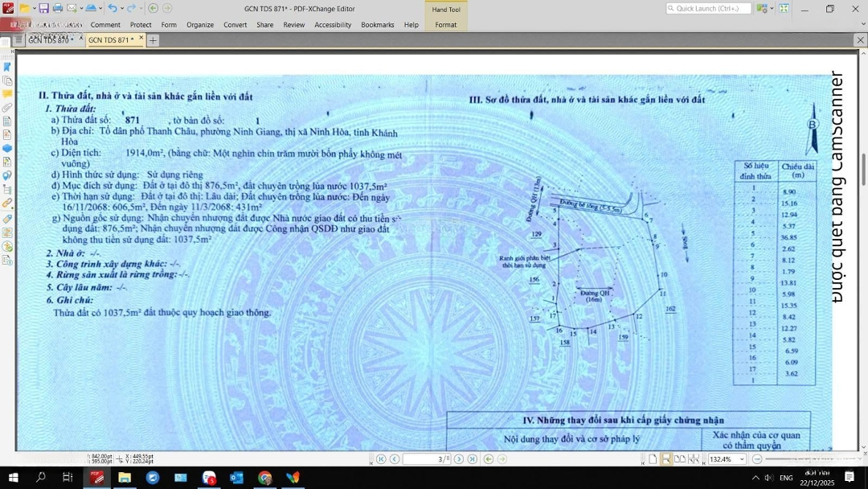Expand the dropdown arrow next to Open folder
This screenshot has width=868, height=489.
(35, 8)
